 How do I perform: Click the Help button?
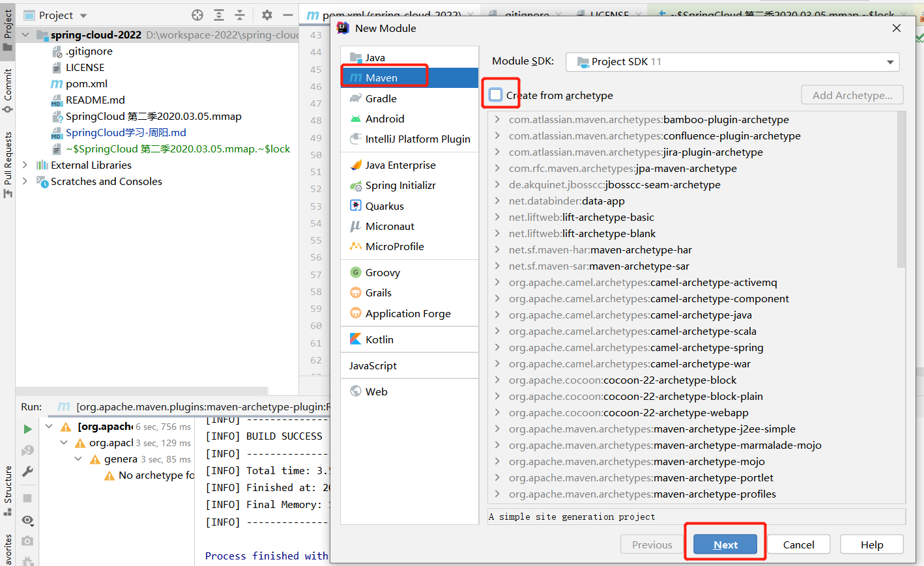pyautogui.click(x=872, y=545)
